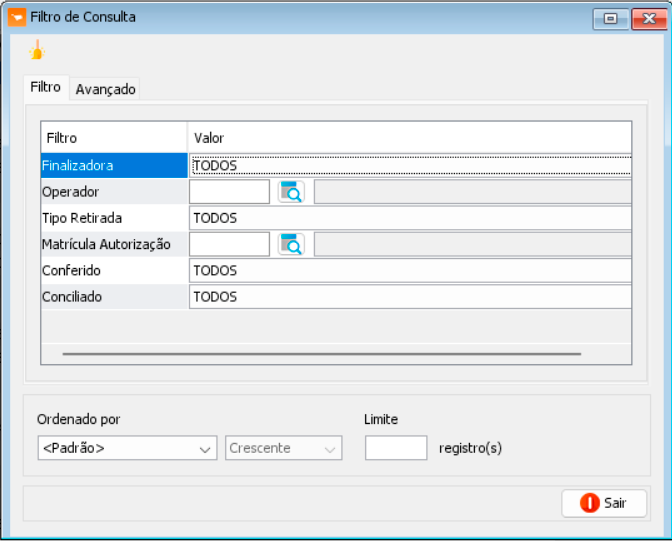
Task: Expand the Crescente sort order dropdown
Action: point(284,448)
